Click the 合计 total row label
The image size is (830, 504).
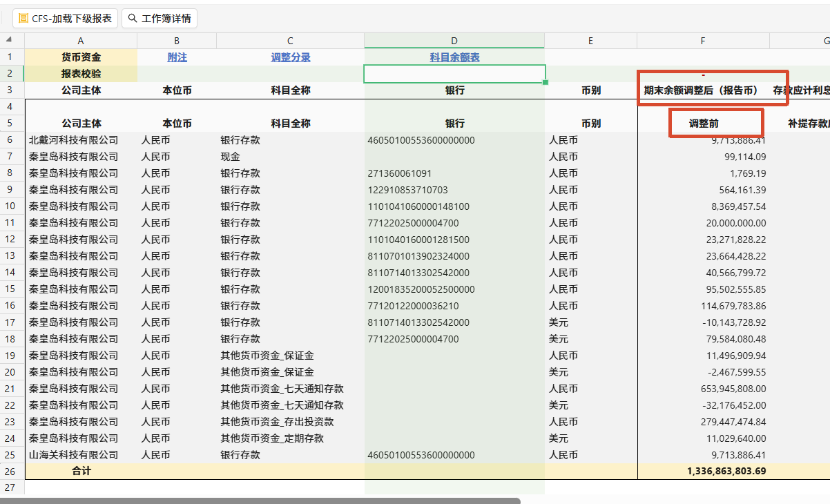click(x=81, y=472)
